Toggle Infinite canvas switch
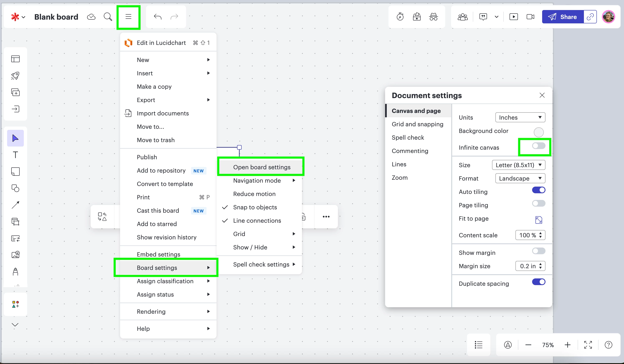This screenshot has width=624, height=364. point(539,146)
